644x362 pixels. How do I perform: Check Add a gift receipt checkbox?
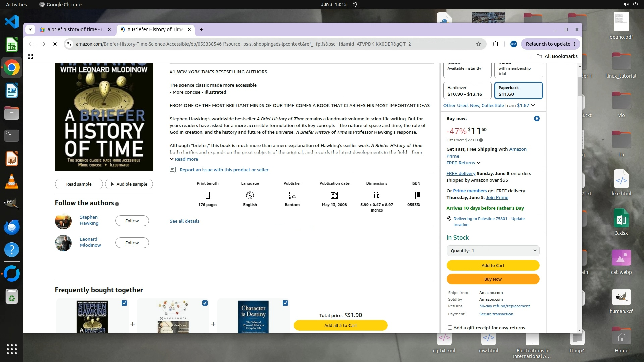[450, 328]
